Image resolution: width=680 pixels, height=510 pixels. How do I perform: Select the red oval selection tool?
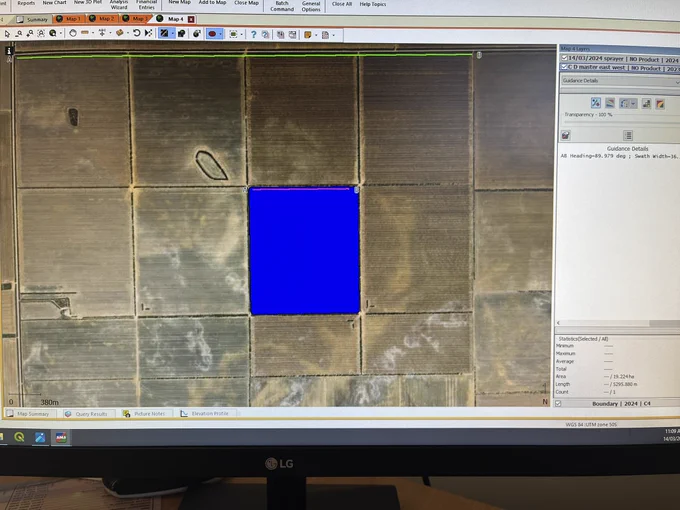pyautogui.click(x=212, y=34)
